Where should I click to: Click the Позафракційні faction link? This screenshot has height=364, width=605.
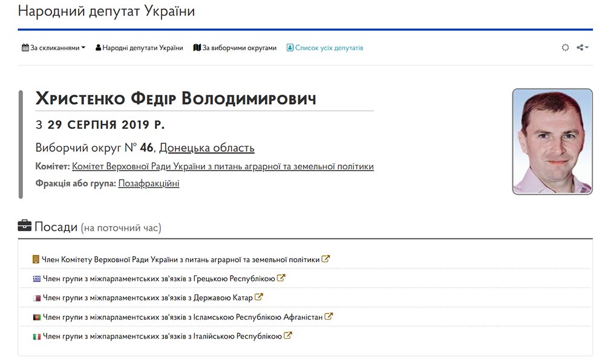pos(149,183)
